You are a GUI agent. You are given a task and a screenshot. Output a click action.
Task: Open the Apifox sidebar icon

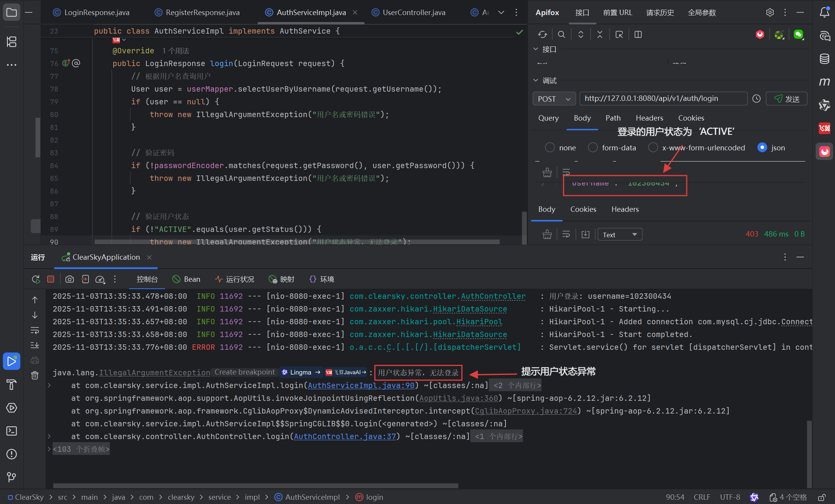tap(825, 151)
